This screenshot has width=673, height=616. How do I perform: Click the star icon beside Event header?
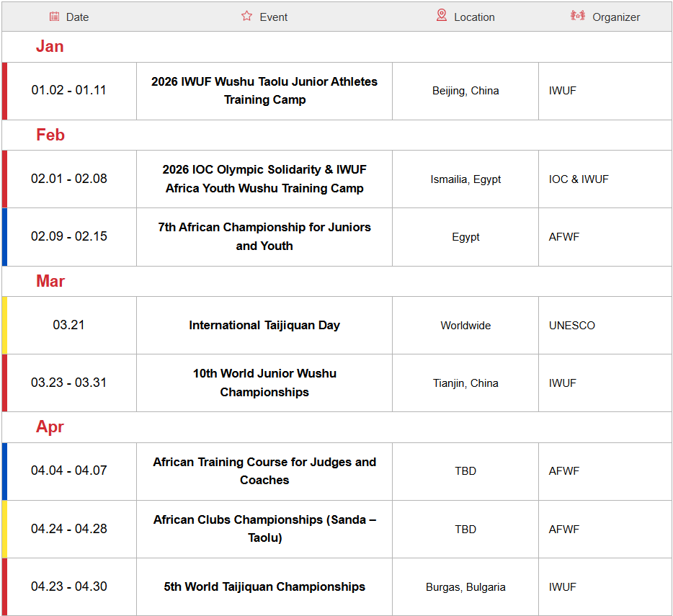(247, 17)
